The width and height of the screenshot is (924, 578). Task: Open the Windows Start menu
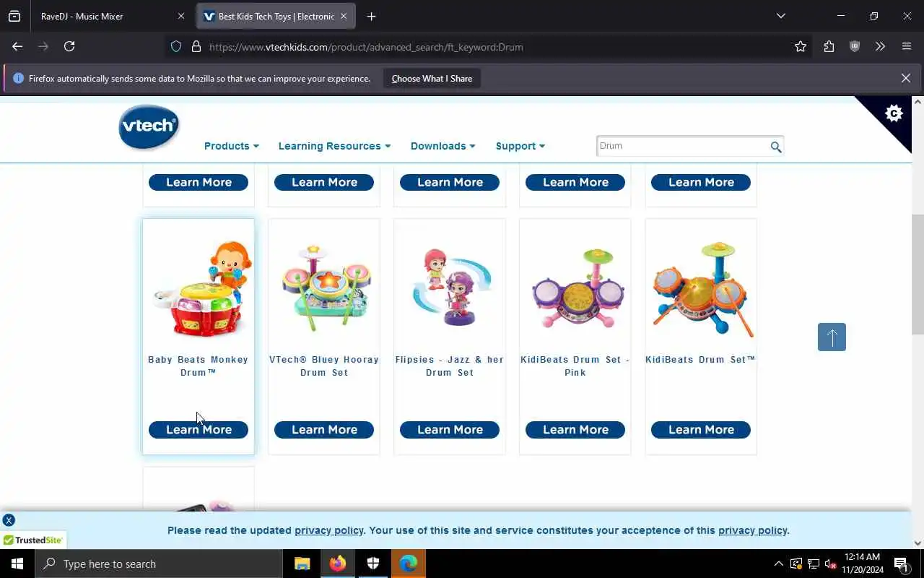[x=17, y=564]
